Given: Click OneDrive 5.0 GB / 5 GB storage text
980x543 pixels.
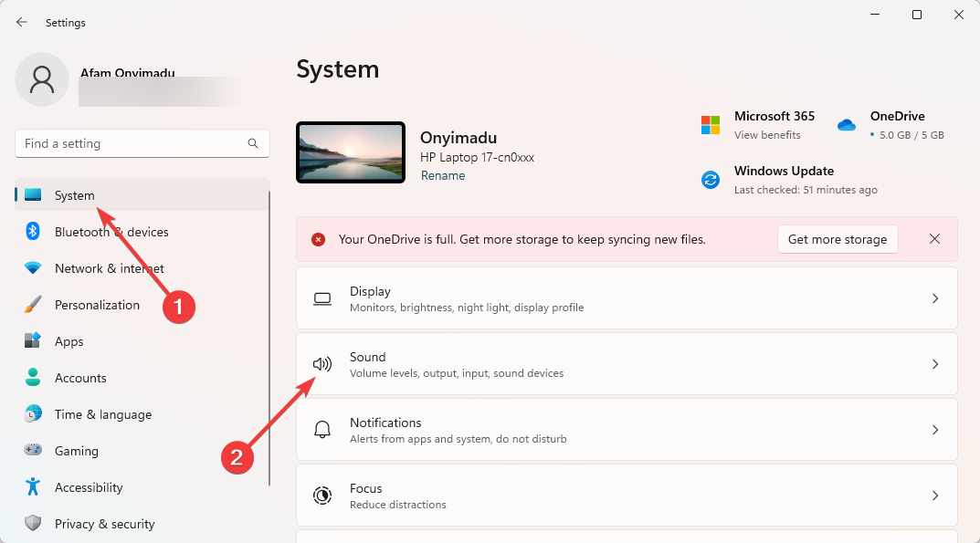Looking at the screenshot, I should [x=912, y=135].
